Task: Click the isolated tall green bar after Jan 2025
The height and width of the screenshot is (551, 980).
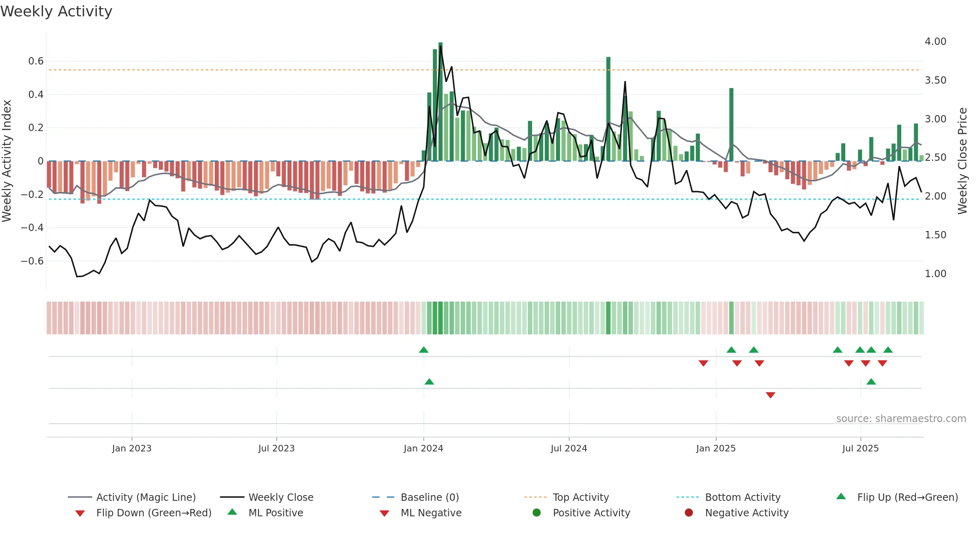Action: tap(731, 124)
